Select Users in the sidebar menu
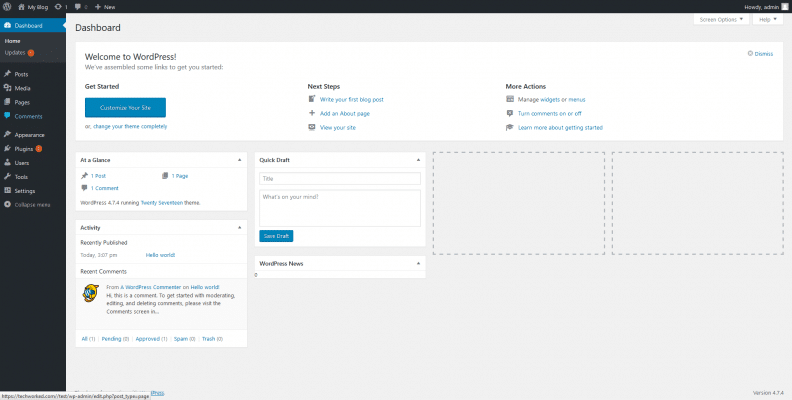This screenshot has width=792, height=400. click(x=22, y=162)
